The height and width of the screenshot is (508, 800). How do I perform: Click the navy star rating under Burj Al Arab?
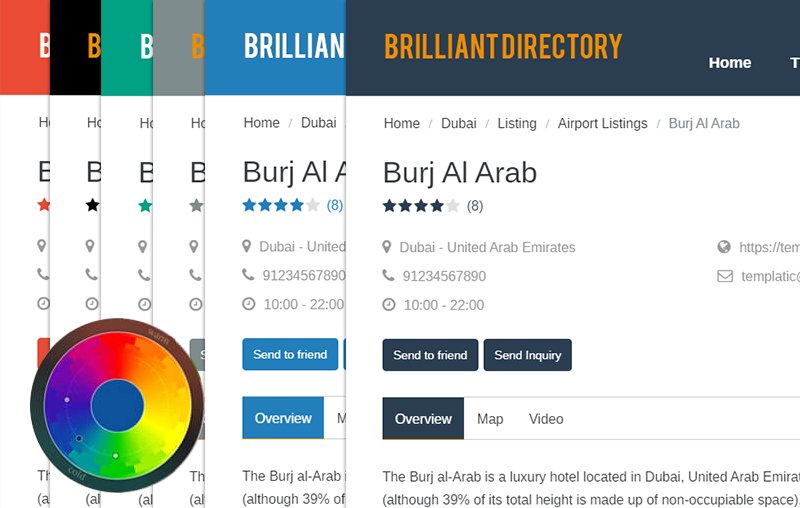pyautogui.click(x=421, y=206)
